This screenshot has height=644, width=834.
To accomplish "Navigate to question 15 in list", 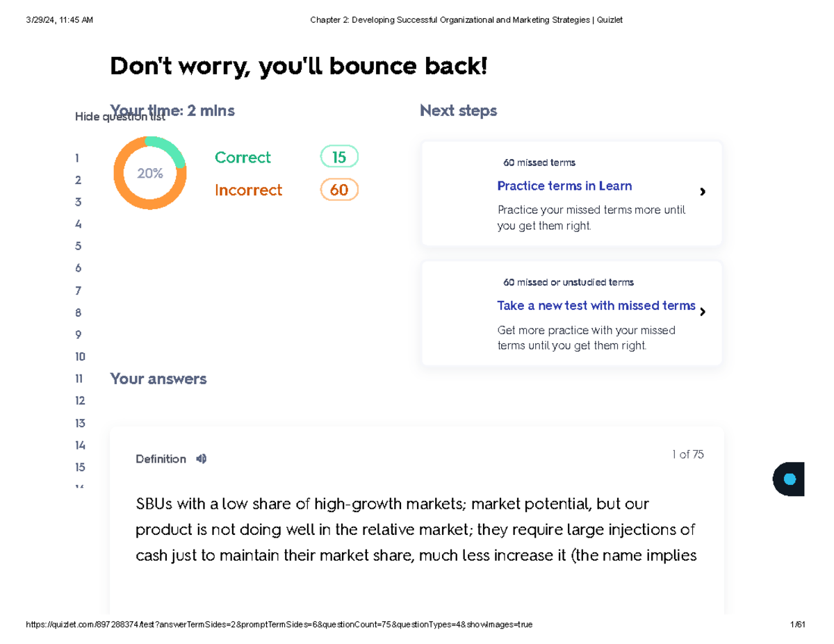I will click(x=80, y=468).
